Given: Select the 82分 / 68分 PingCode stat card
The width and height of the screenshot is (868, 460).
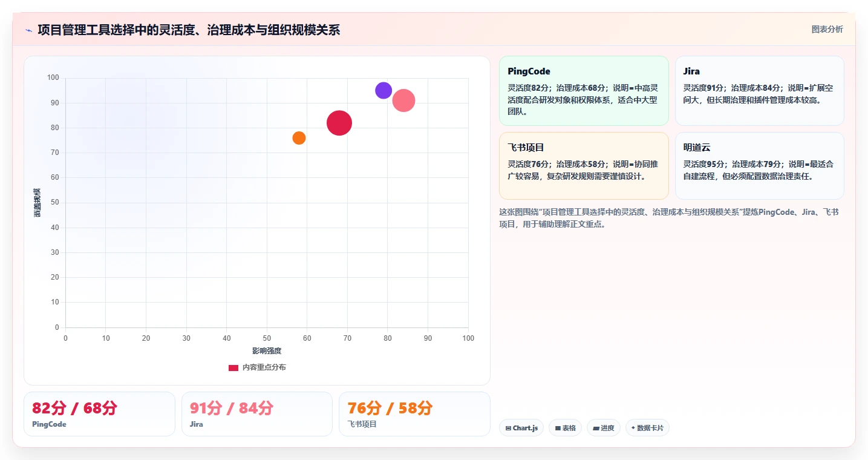Looking at the screenshot, I should 99,414.
